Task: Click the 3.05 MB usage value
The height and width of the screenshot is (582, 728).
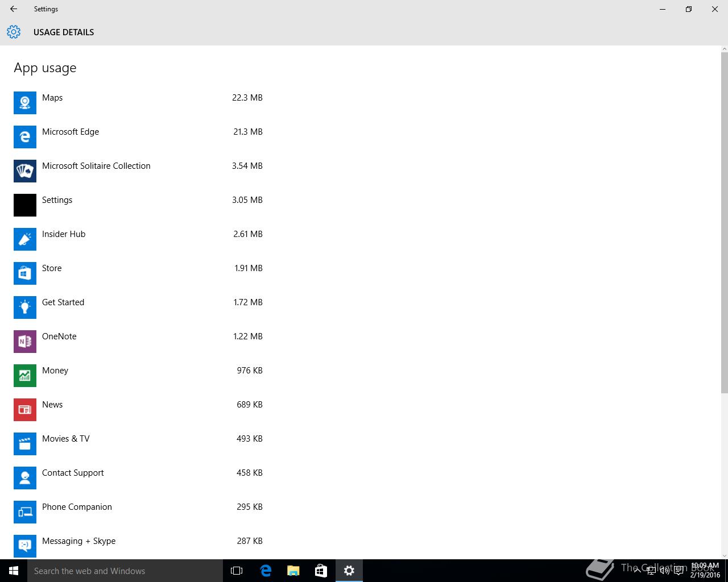Action: (x=247, y=200)
